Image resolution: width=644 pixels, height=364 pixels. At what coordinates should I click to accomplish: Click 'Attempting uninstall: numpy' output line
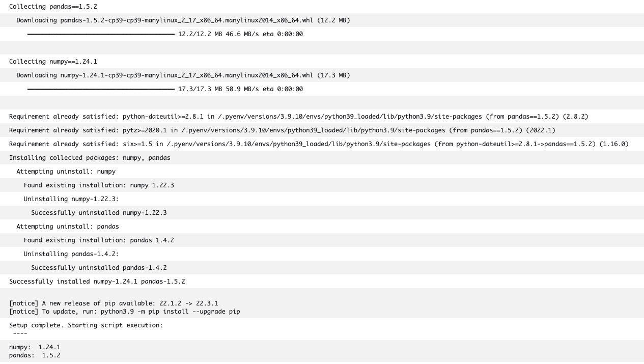tap(66, 172)
